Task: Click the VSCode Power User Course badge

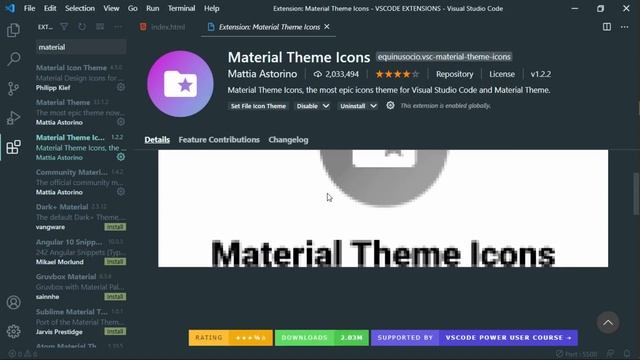Action: (474, 338)
